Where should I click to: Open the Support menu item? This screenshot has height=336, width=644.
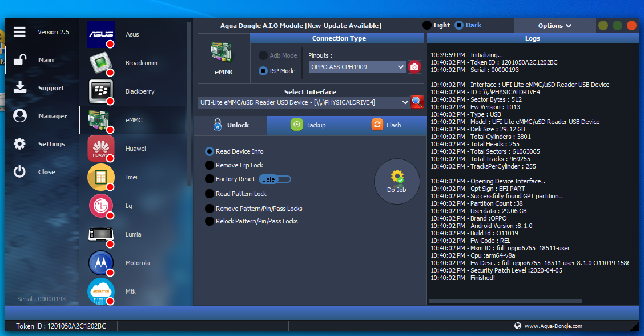tap(51, 88)
